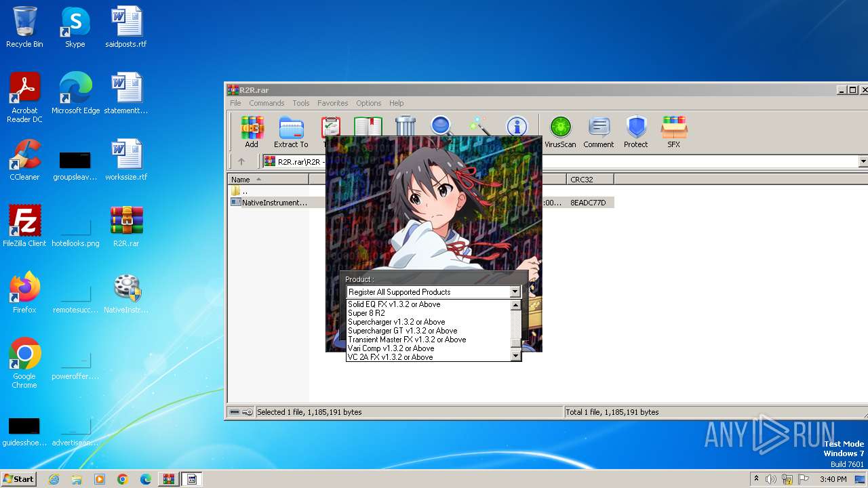This screenshot has width=868, height=488.
Task: Select the R2R.rar desktop archive
Action: [126, 226]
